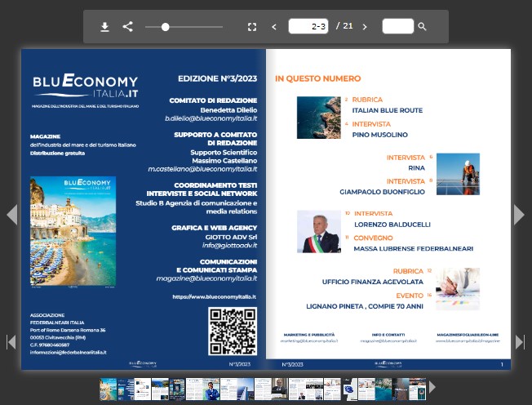Toggle fullscreen mode in the viewer toolbar
The width and height of the screenshot is (532, 405).
click(x=252, y=27)
